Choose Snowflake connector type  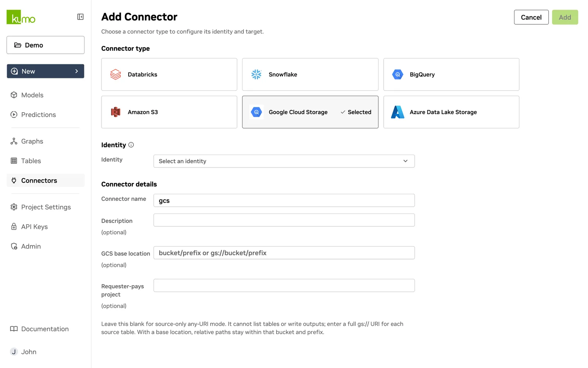tap(310, 74)
